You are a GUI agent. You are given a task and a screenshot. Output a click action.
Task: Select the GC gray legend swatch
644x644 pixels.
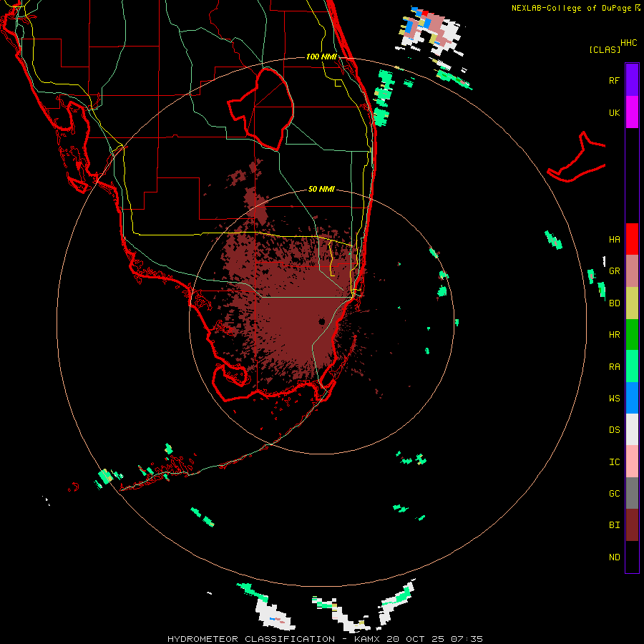pyautogui.click(x=632, y=493)
